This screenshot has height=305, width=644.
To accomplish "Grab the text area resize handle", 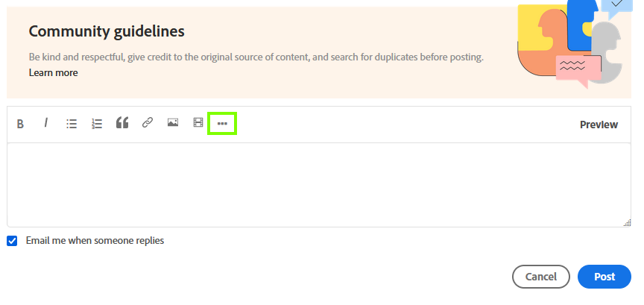I will [627, 222].
